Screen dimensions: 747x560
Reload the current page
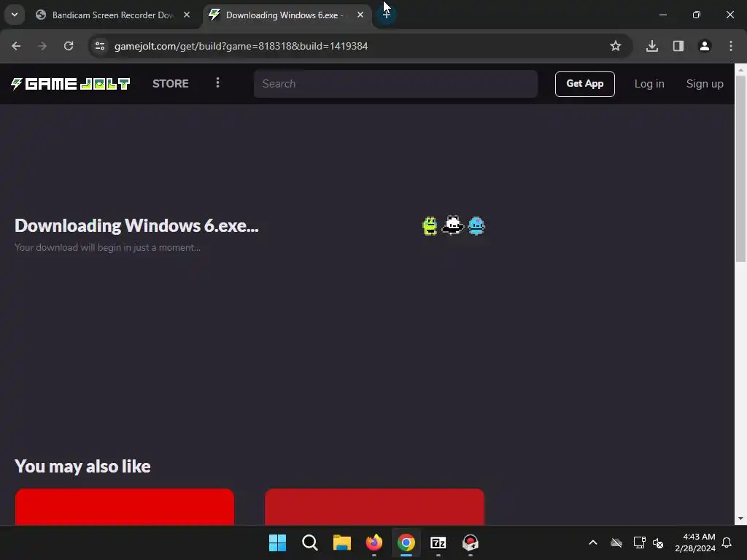coord(69,46)
